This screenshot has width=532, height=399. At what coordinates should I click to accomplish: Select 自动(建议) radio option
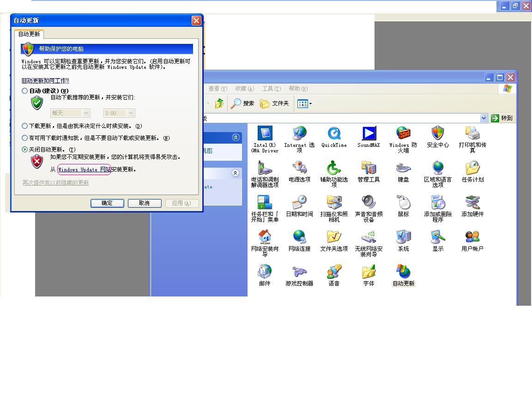pyautogui.click(x=24, y=91)
